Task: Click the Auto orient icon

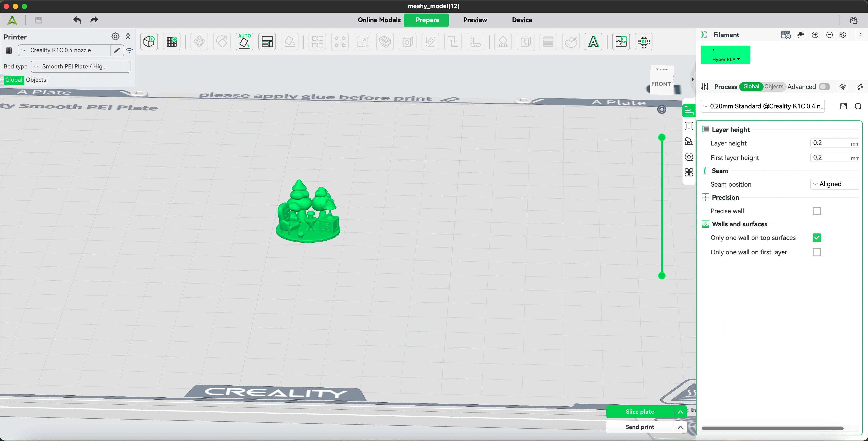Action: pyautogui.click(x=244, y=42)
